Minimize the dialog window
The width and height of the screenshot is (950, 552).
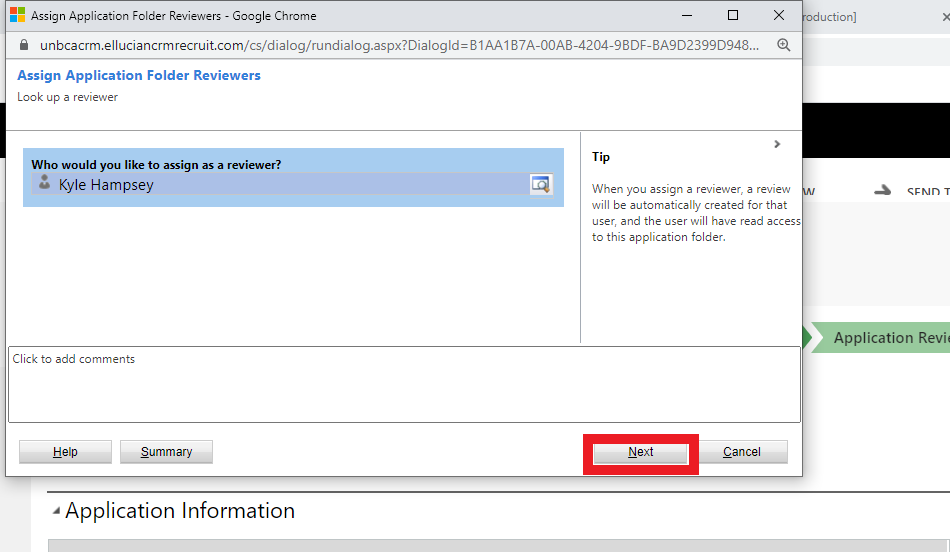pyautogui.click(x=687, y=16)
